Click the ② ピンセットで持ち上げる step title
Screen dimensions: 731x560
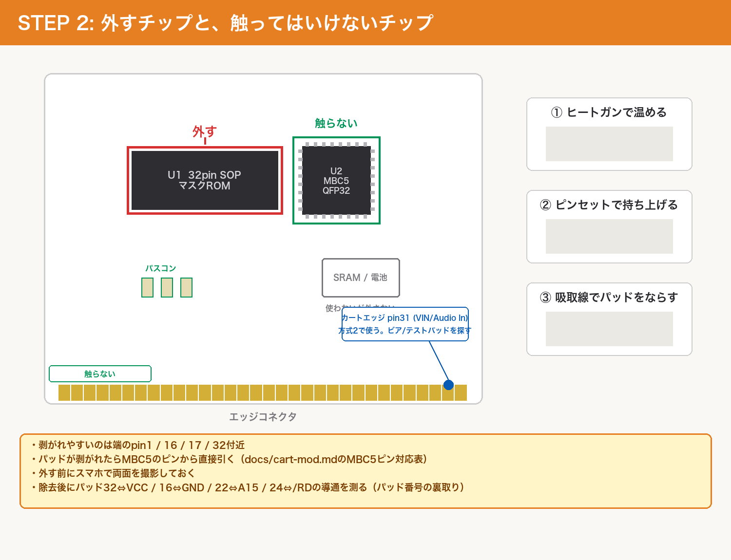pyautogui.click(x=609, y=205)
